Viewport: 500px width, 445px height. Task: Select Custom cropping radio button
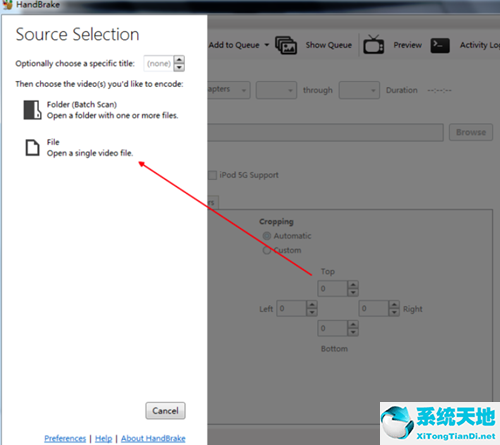point(267,250)
